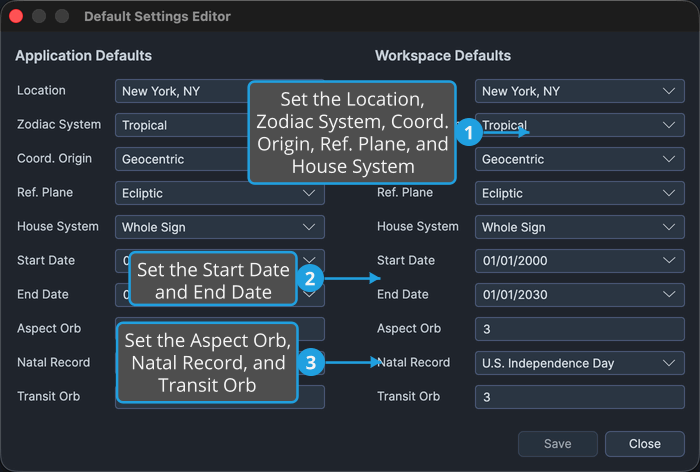This screenshot has height=472, width=700.
Task: Open Workspace Start Date 01/01/2000 dropdown
Action: click(x=579, y=261)
